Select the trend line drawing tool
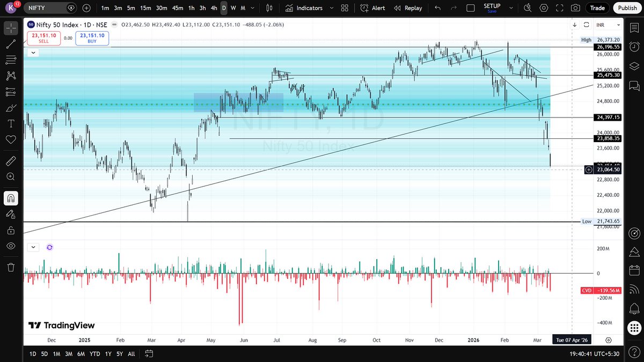The image size is (644, 362). click(x=11, y=45)
